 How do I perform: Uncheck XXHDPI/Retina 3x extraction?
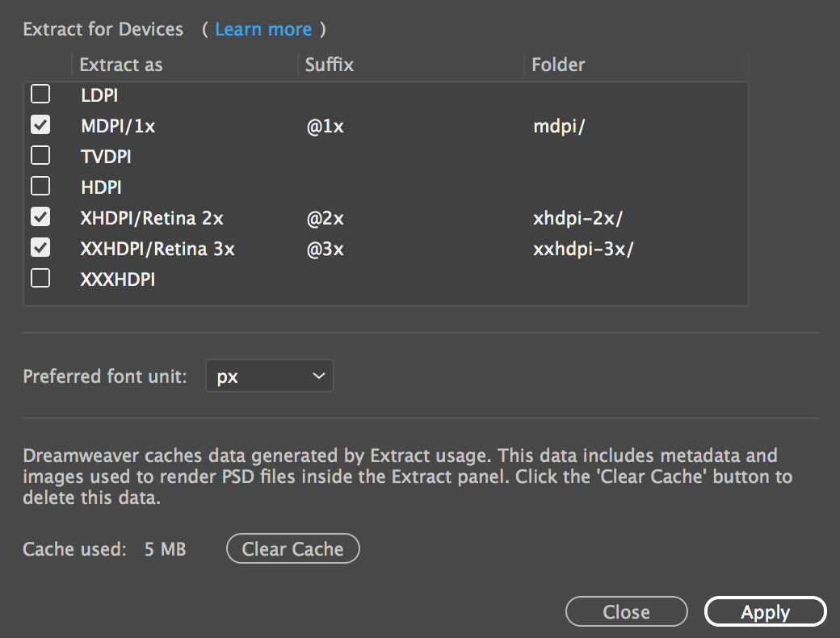(x=40, y=247)
